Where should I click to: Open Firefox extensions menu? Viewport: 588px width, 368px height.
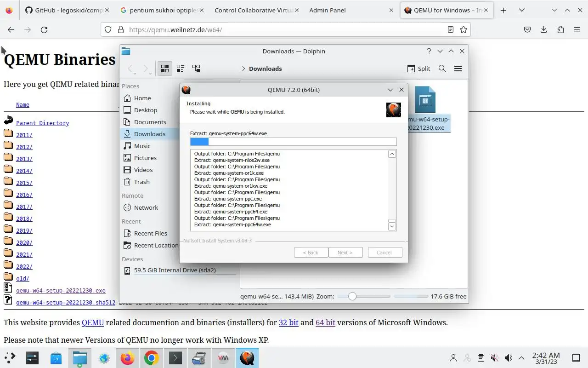pos(560,29)
